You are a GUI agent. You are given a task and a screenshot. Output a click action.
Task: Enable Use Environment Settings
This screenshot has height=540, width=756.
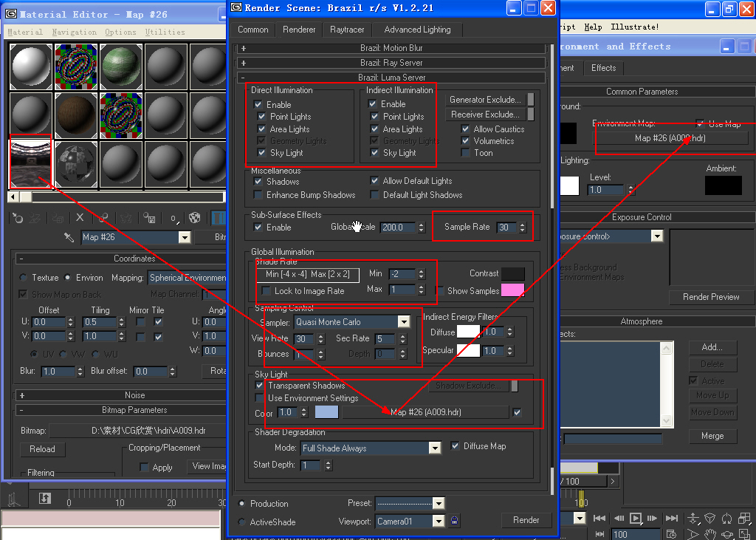259,397
